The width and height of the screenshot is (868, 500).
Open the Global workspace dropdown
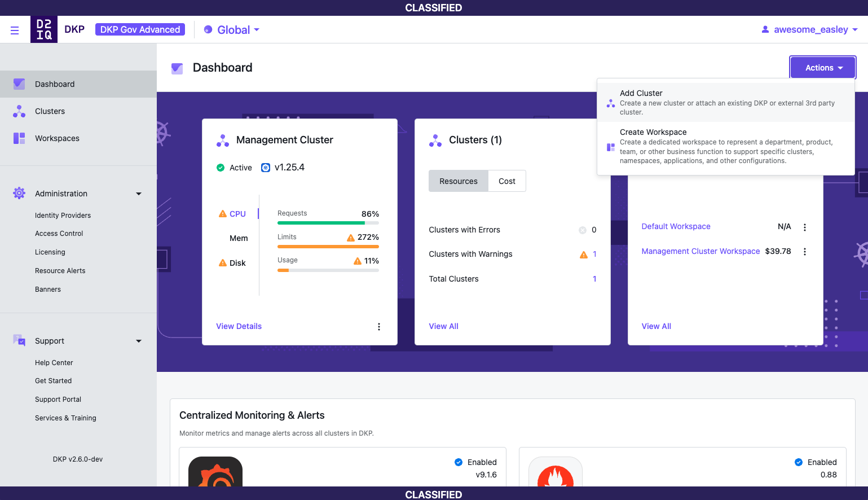coord(232,30)
